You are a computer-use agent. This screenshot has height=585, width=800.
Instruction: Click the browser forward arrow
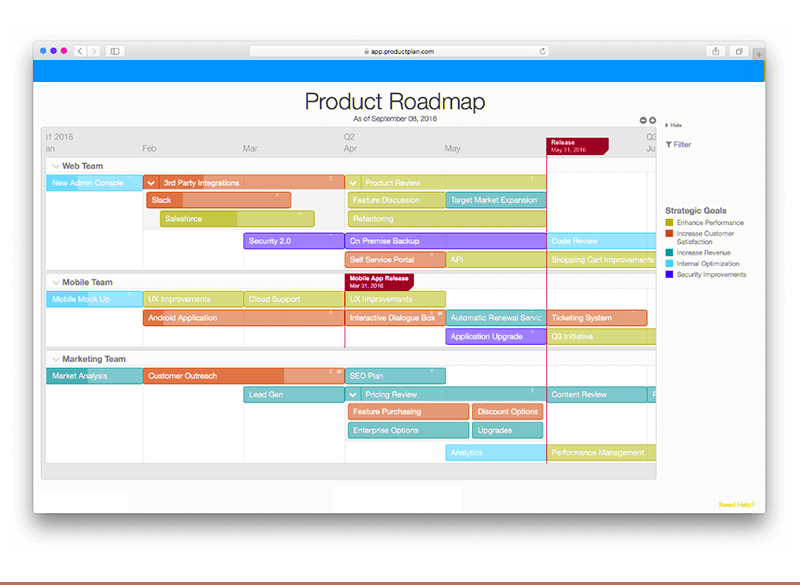95,50
